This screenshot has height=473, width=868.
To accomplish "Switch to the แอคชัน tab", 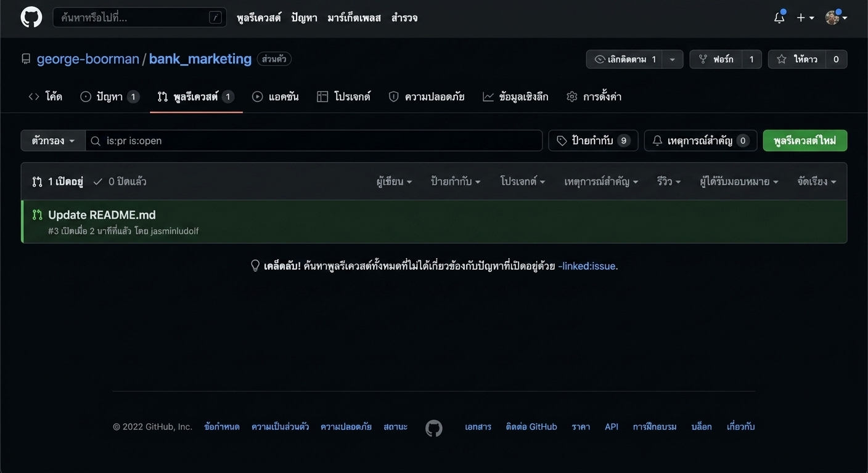I will click(276, 97).
